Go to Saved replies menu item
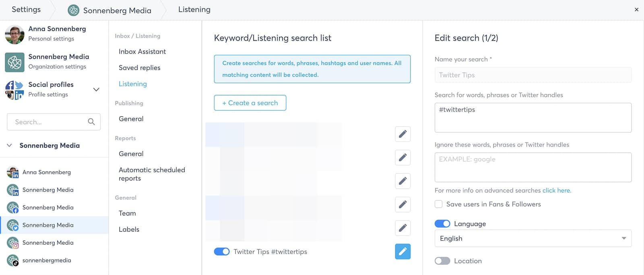Image resolution: width=644 pixels, height=275 pixels. [x=139, y=68]
